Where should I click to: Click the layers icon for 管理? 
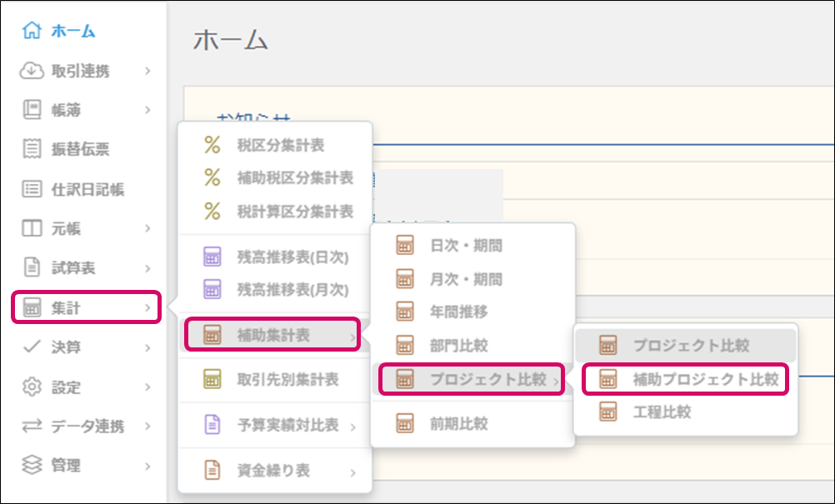tap(32, 466)
